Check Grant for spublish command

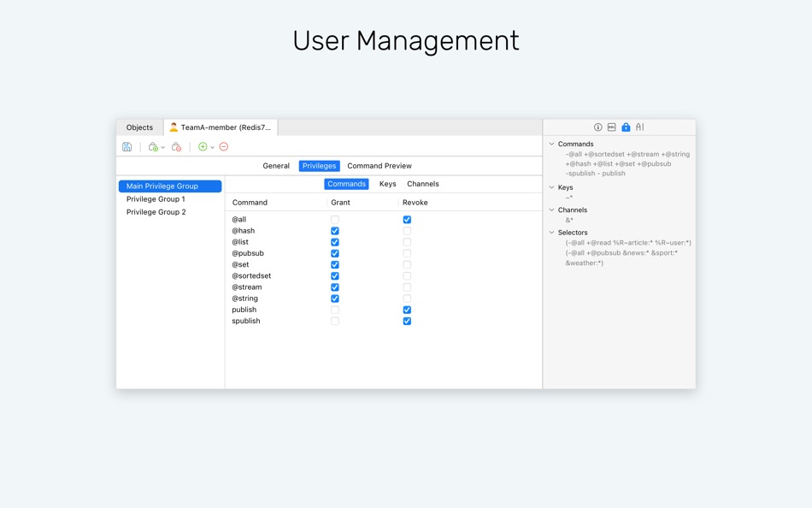[x=335, y=321]
